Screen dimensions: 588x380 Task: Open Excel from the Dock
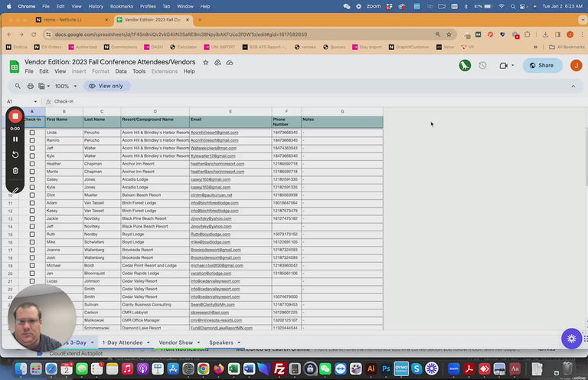(234, 369)
